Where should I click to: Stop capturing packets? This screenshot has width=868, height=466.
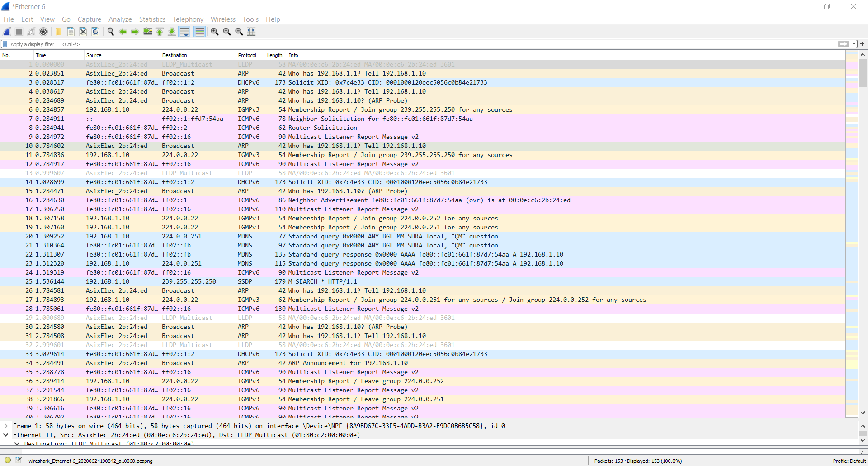pos(19,32)
